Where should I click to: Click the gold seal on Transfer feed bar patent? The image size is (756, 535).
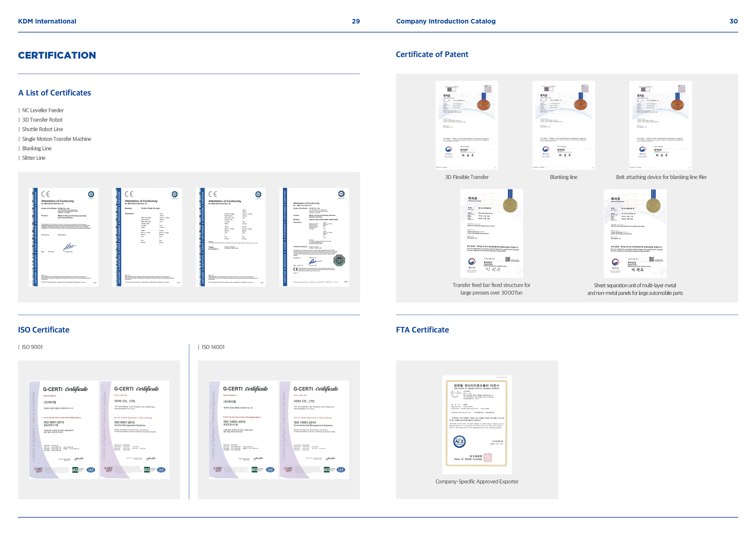tap(510, 205)
